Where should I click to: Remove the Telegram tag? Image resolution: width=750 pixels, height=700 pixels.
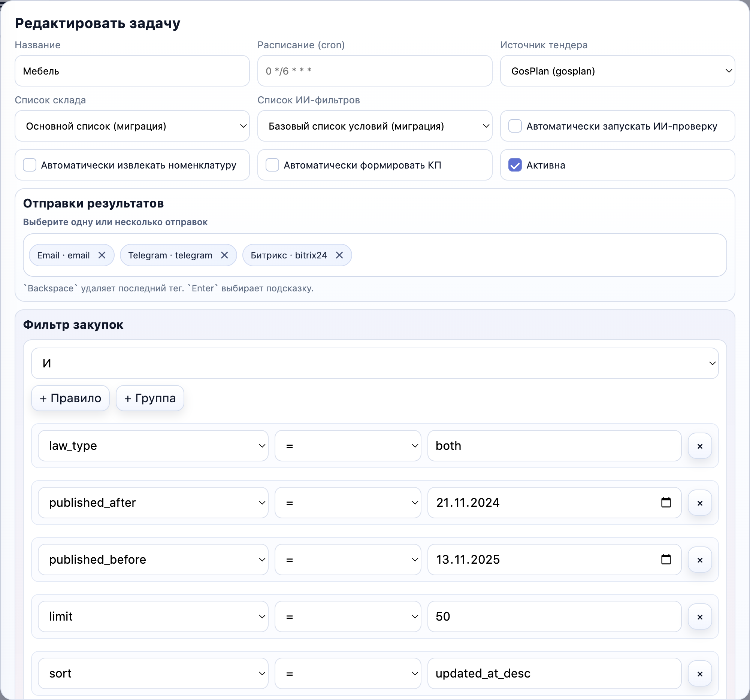point(224,255)
